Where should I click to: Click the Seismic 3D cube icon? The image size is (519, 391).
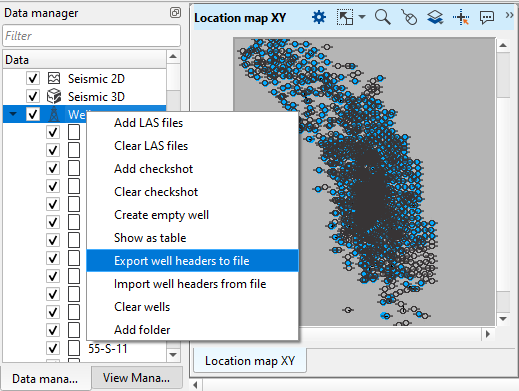(x=54, y=96)
